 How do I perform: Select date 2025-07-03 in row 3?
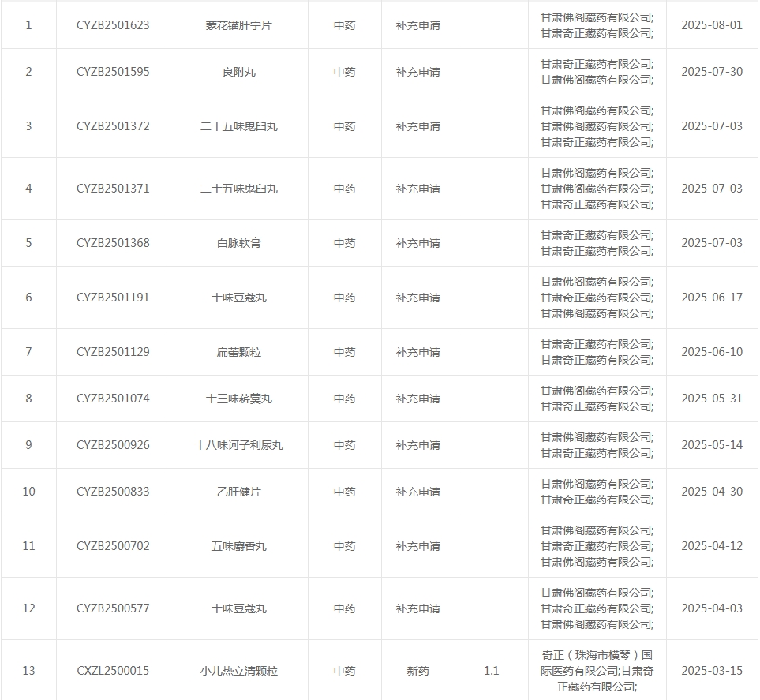click(712, 126)
